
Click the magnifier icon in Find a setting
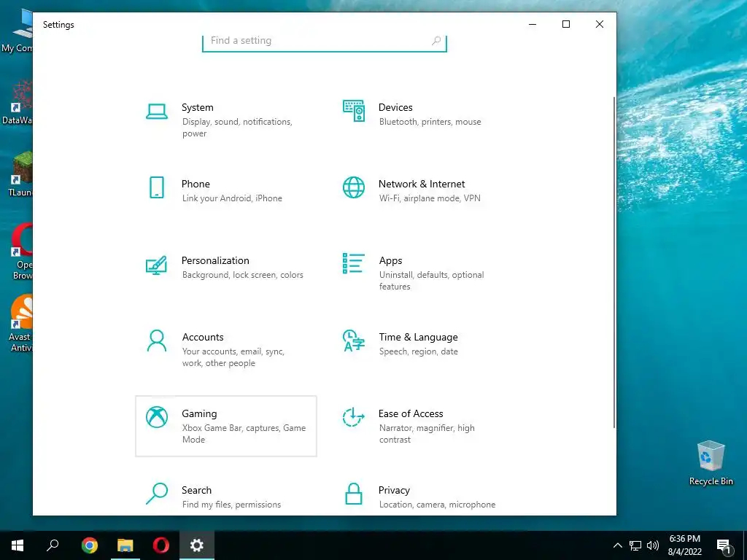(436, 41)
